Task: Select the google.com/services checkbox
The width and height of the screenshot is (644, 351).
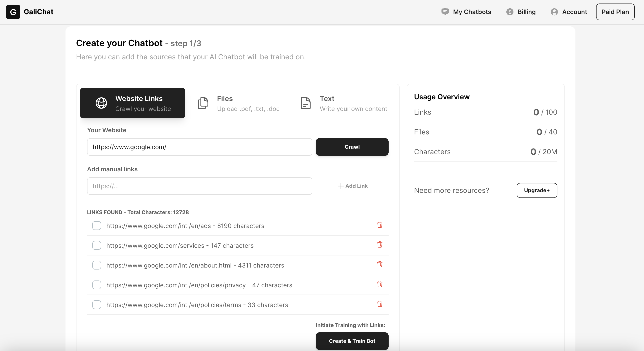Action: pyautogui.click(x=96, y=245)
